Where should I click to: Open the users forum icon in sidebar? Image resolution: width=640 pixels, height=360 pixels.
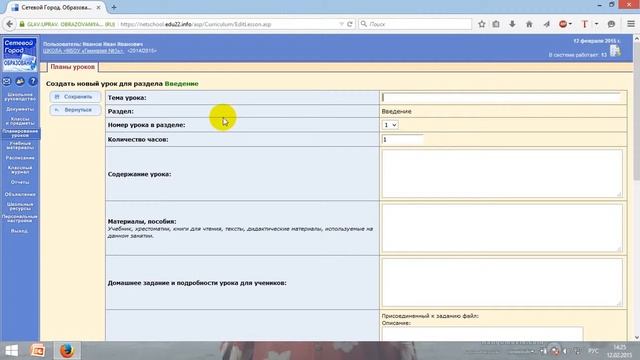(20, 82)
